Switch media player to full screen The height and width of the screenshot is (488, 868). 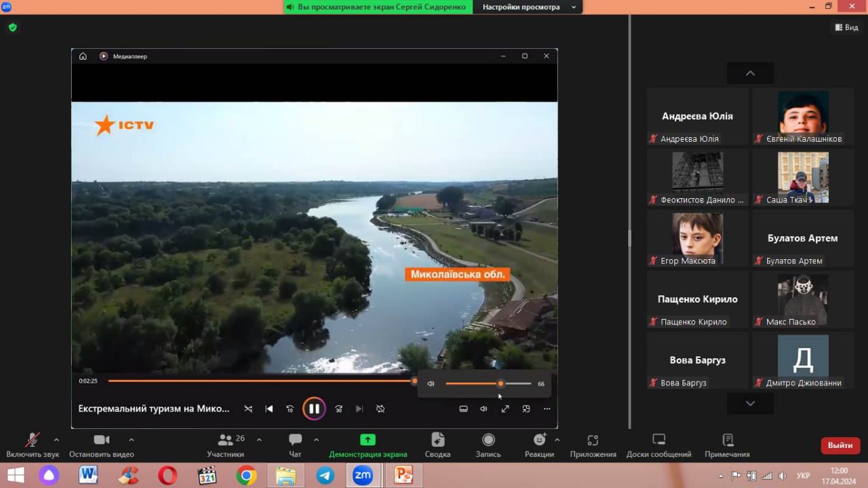[x=505, y=409]
